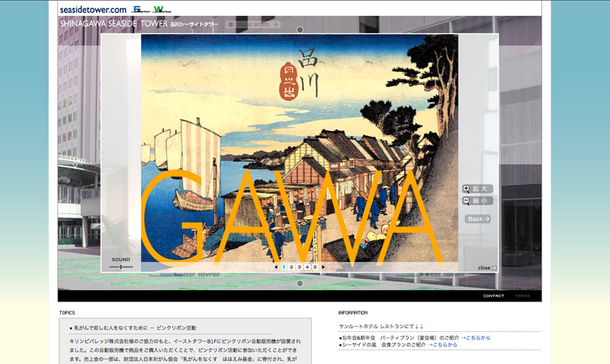
Task: Select image page 1
Action: click(284, 267)
